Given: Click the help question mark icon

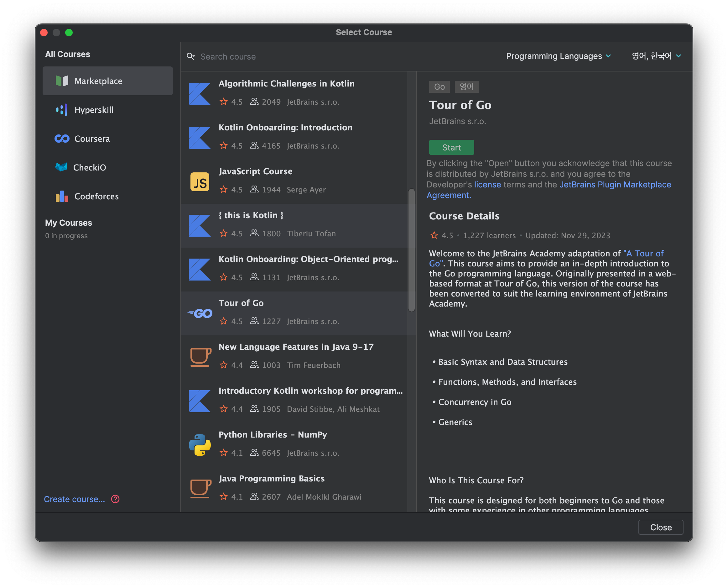Looking at the screenshot, I should tap(115, 499).
